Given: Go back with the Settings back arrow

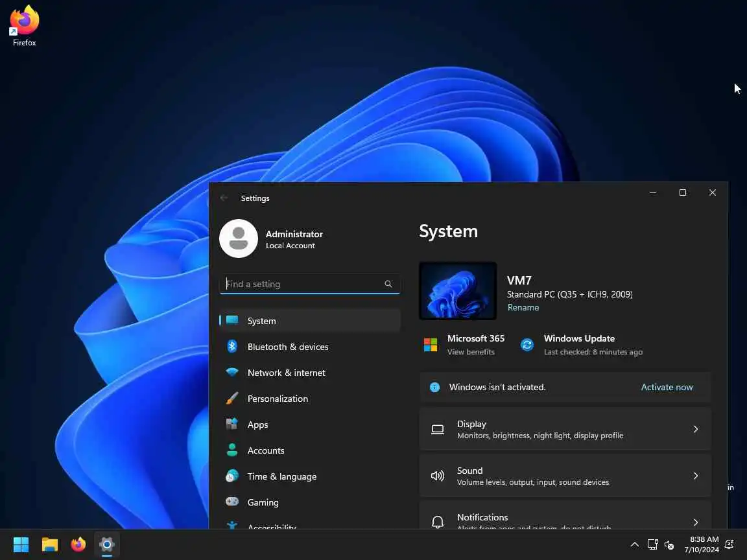Looking at the screenshot, I should 224,198.
